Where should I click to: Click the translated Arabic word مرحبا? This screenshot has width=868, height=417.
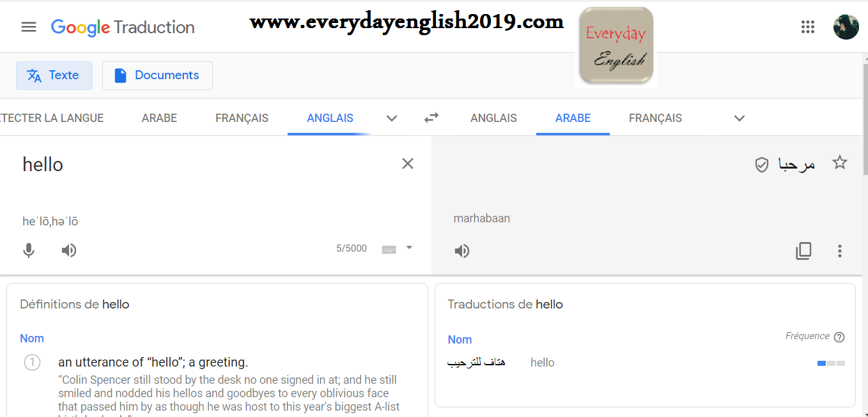click(x=796, y=165)
